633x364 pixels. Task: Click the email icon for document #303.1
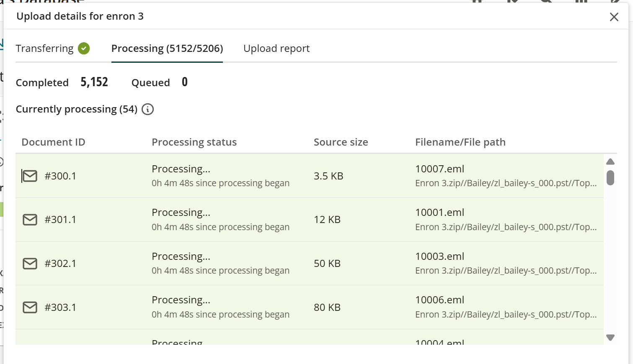pyautogui.click(x=30, y=308)
